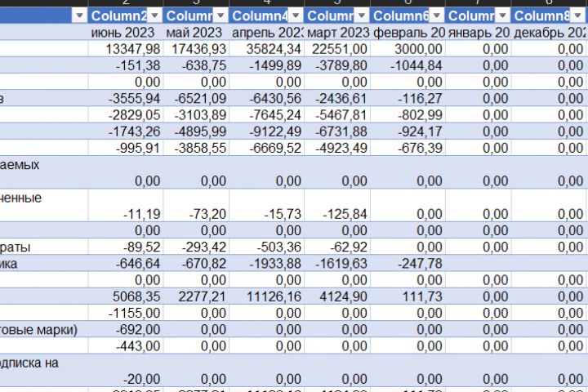Pick the cell showing -116,27
The width and height of the screenshot is (588, 392).
tap(408, 98)
